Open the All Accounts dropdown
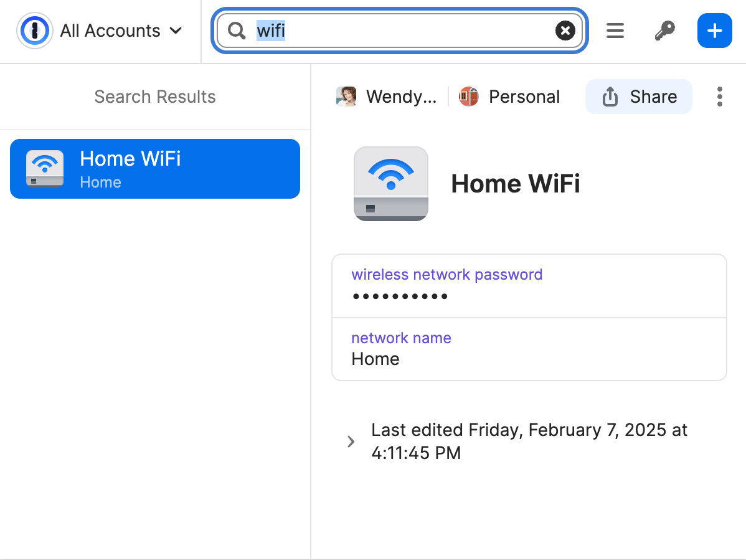The image size is (746, 560). coord(121,31)
